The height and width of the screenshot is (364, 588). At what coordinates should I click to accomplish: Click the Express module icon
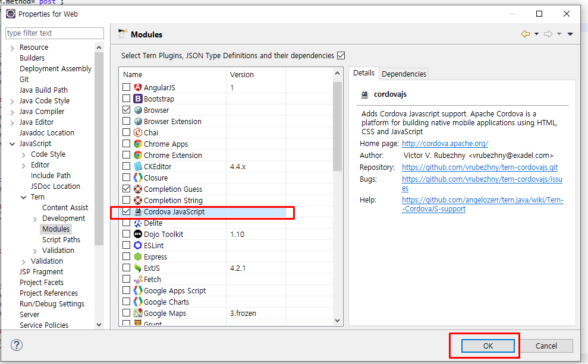point(138,257)
